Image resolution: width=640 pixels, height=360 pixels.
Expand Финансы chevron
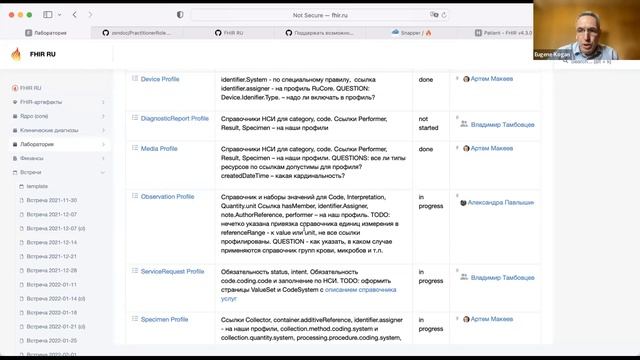click(x=103, y=158)
